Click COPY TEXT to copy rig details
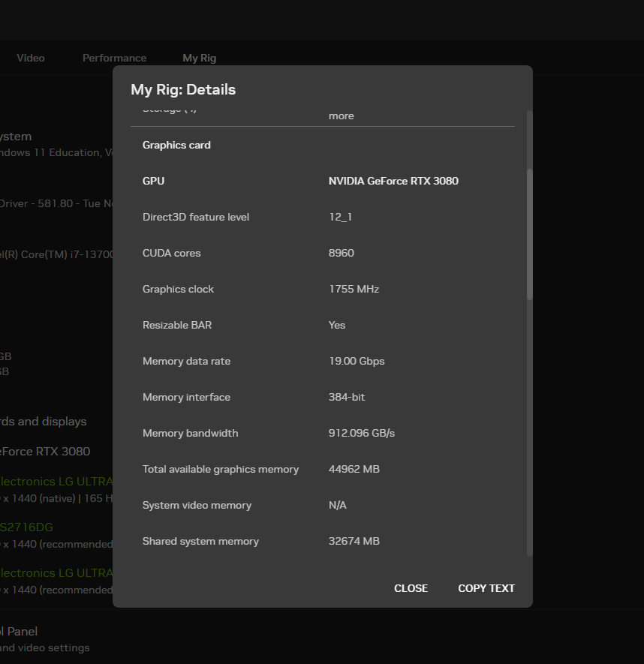The width and height of the screenshot is (644, 664). [x=486, y=588]
